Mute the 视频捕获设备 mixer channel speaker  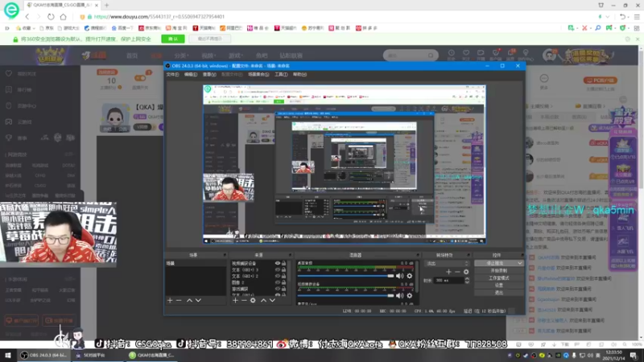(x=399, y=295)
